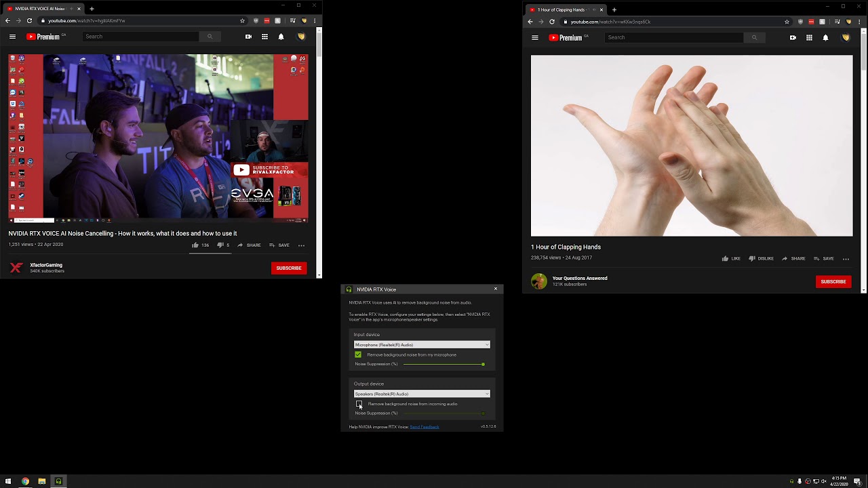Open more actions for RTX Voice video

301,245
